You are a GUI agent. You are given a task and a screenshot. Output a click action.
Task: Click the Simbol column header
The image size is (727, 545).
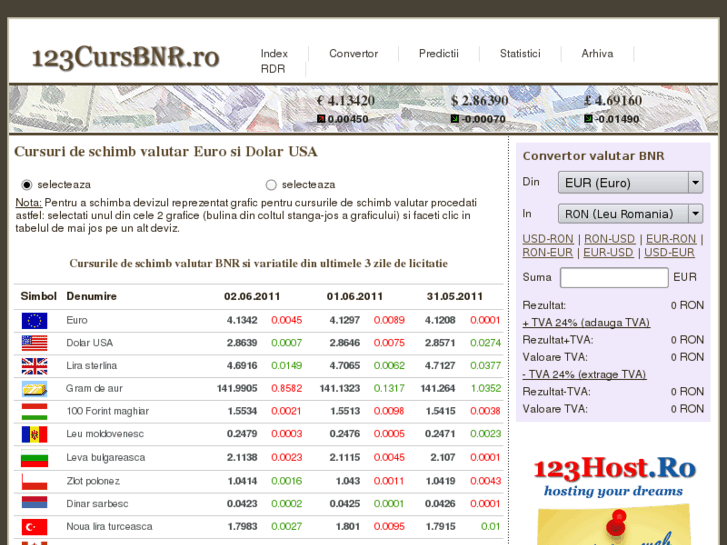click(38, 297)
